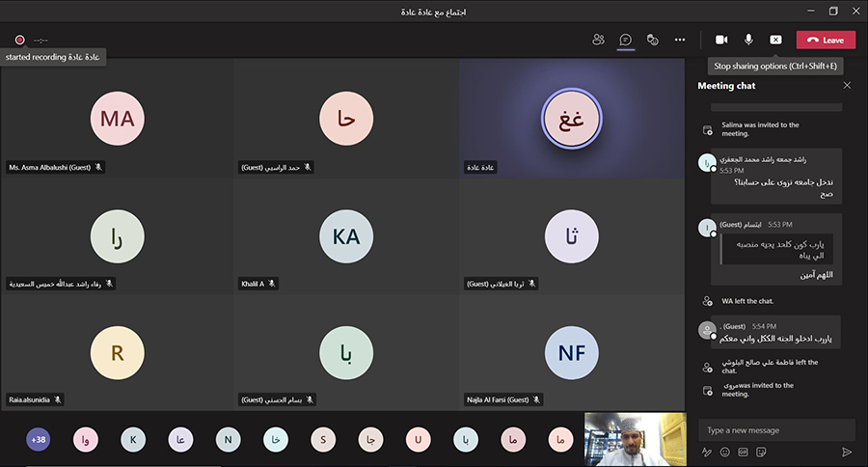Image resolution: width=868 pixels, height=467 pixels.
Task: Close the Meeting chat panel
Action: (847, 85)
